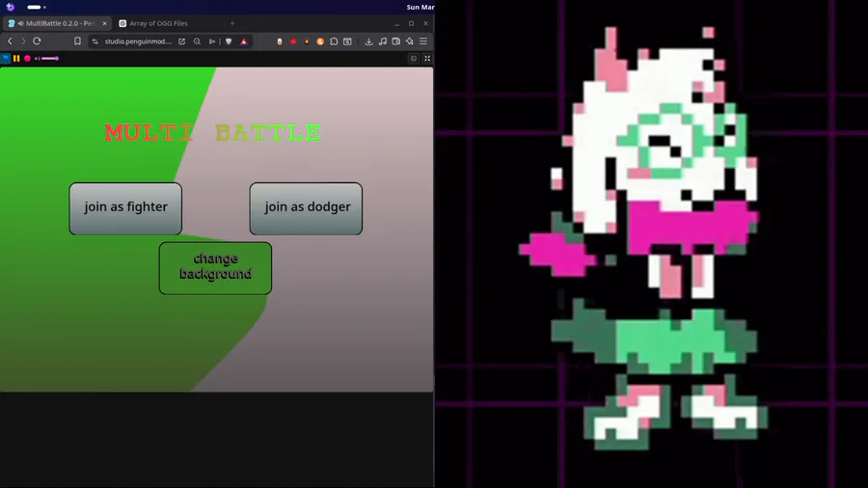Open the downloads icon

tap(368, 41)
